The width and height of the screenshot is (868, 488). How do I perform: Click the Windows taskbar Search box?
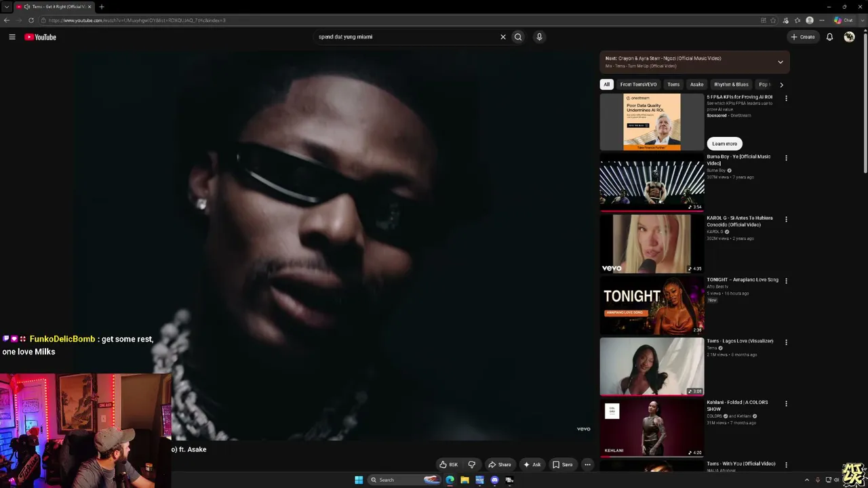click(x=404, y=480)
